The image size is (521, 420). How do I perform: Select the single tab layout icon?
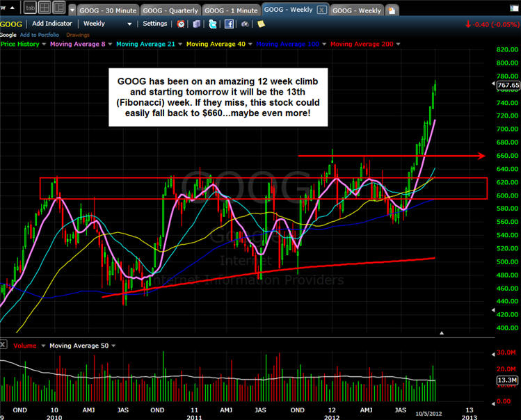[30, 8]
